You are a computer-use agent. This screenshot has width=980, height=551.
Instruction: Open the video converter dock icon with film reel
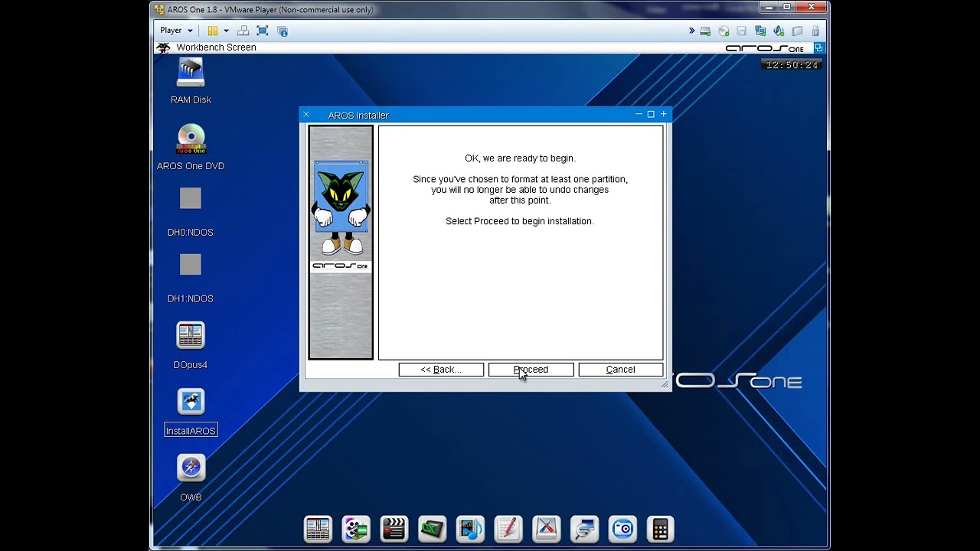point(356,529)
